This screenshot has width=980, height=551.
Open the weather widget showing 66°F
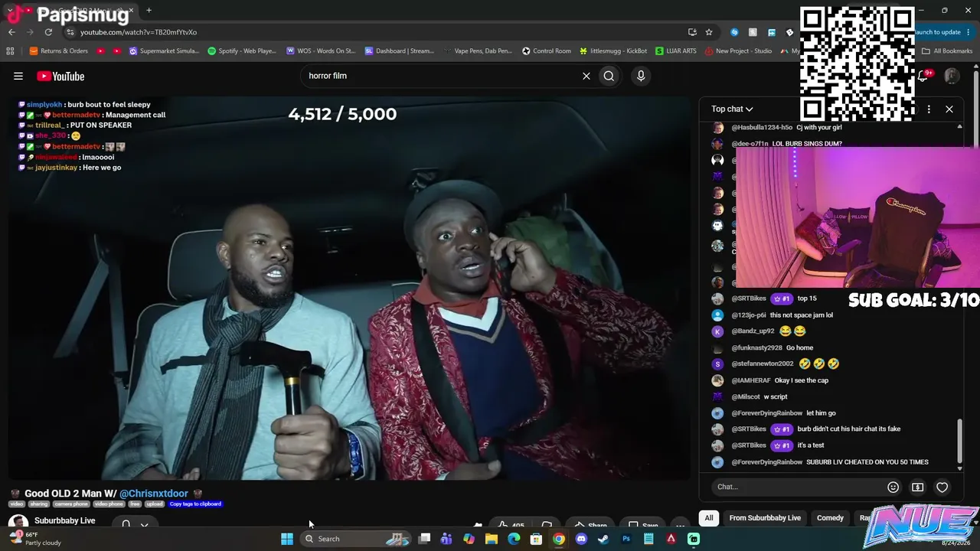(x=34, y=539)
